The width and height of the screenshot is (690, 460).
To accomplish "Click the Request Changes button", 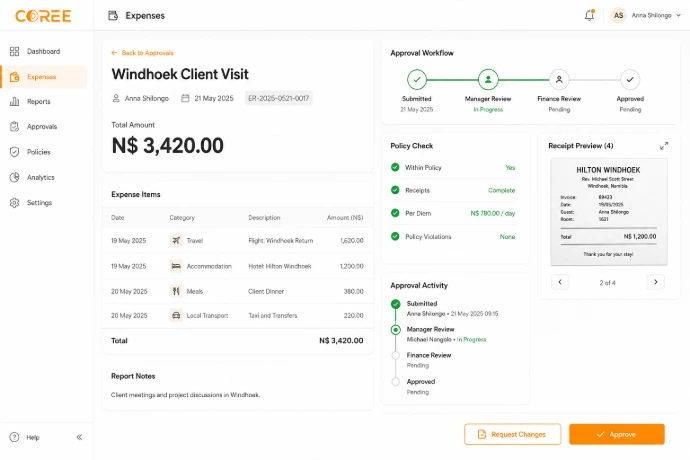I will point(513,434).
